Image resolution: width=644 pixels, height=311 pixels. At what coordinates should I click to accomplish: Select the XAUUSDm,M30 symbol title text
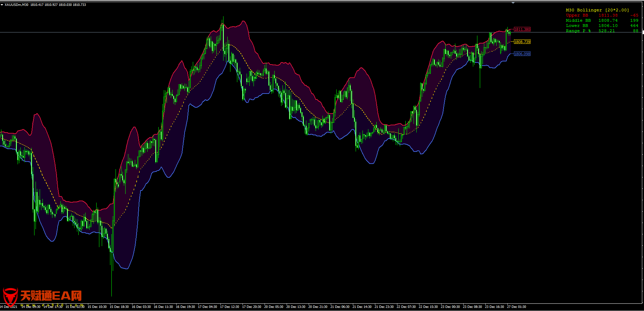click(17, 5)
